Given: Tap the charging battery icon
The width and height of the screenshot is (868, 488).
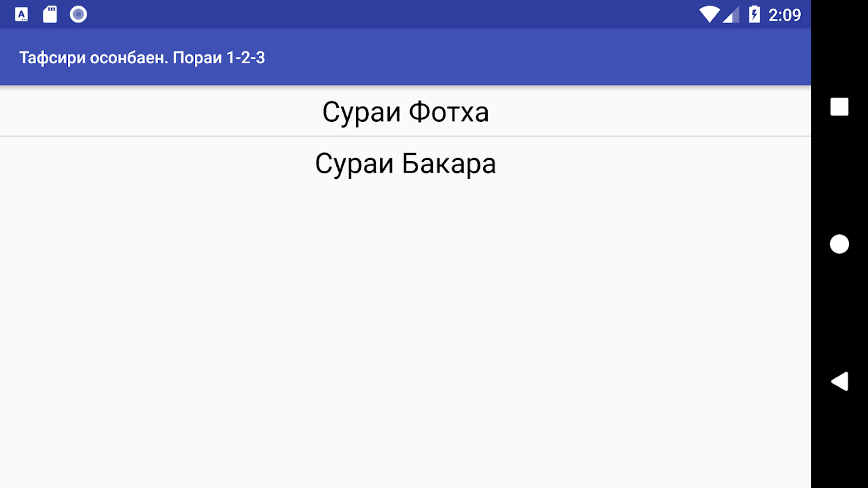Looking at the screenshot, I should pos(754,14).
